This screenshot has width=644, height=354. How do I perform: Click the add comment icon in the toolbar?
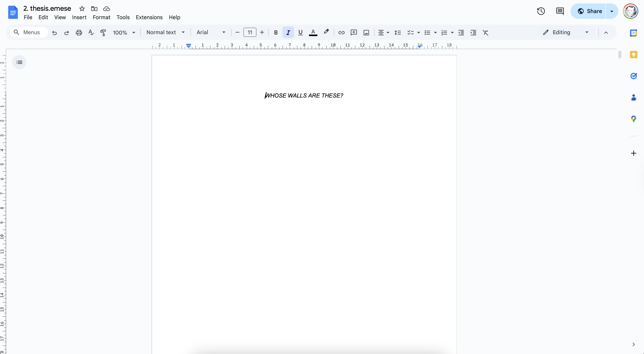tap(353, 33)
